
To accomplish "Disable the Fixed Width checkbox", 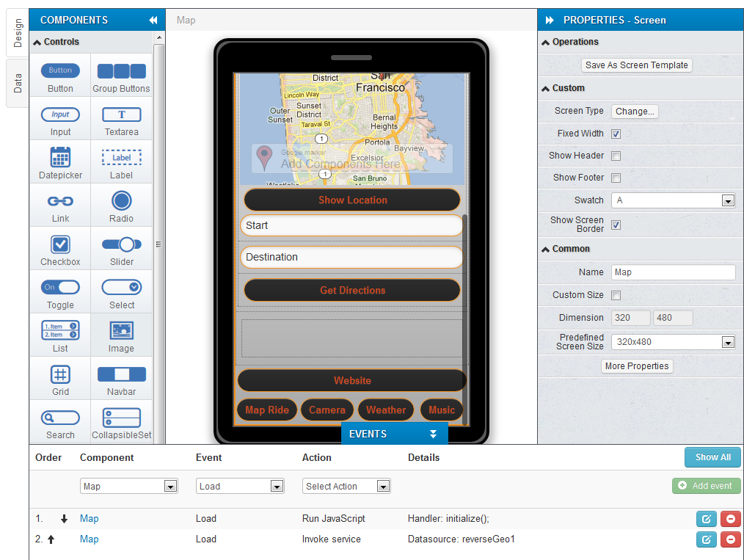I will point(616,134).
